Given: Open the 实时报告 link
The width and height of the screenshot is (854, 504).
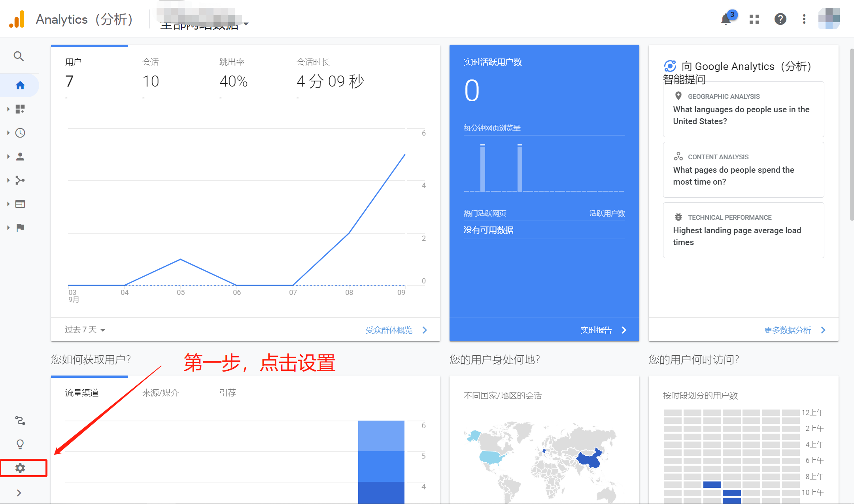Looking at the screenshot, I should [596, 330].
